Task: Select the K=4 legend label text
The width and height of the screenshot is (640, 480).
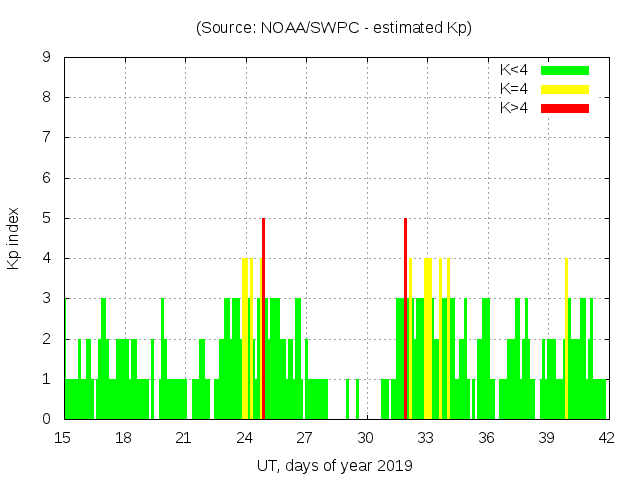Action: pos(515,89)
